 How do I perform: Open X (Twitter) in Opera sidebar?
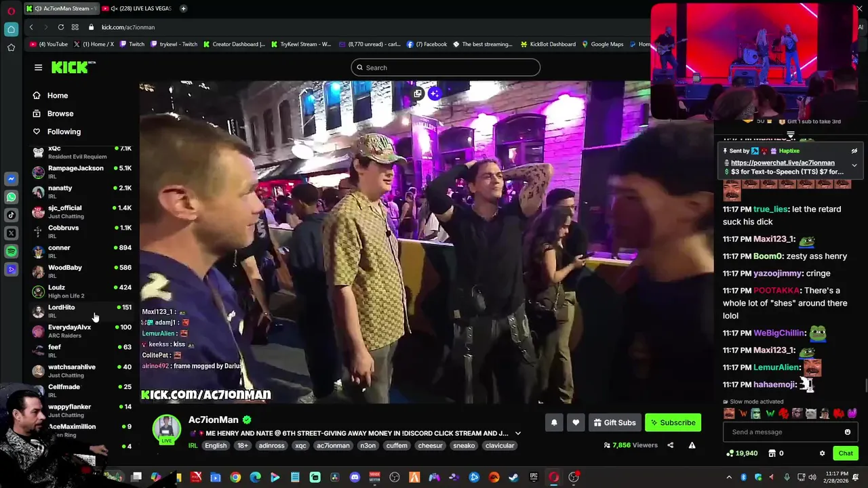(x=11, y=233)
